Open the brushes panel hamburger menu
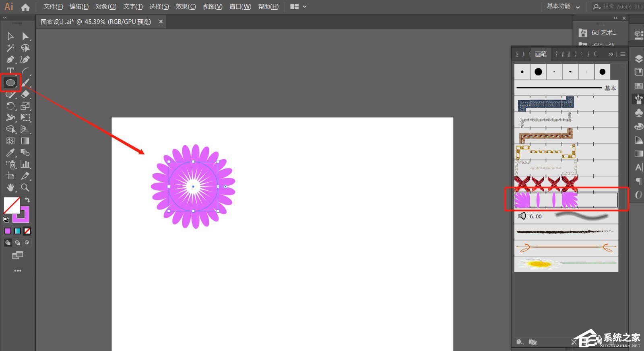The width and height of the screenshot is (644, 351). (x=623, y=54)
